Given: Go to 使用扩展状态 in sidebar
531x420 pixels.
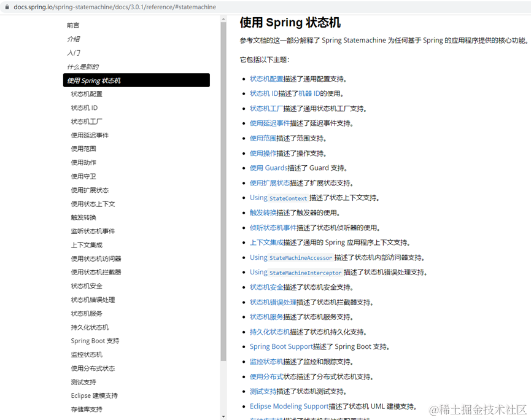Looking at the screenshot, I should (x=90, y=190).
